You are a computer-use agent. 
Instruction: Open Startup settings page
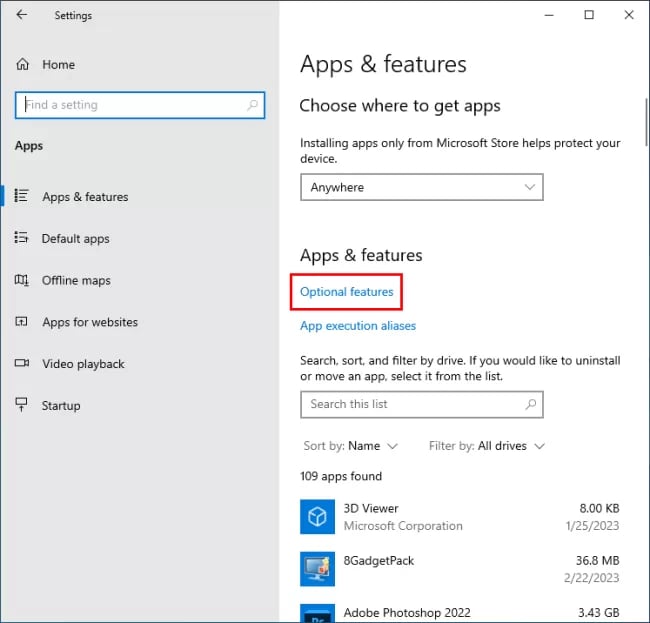click(61, 405)
